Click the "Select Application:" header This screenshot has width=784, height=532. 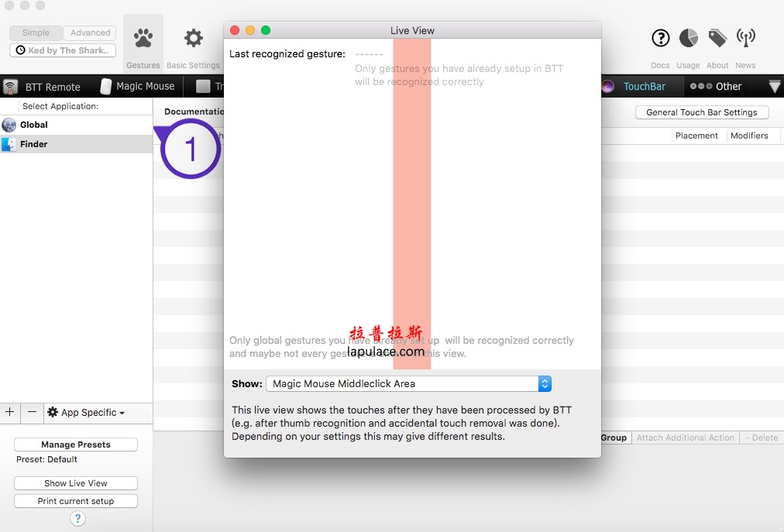coord(60,107)
